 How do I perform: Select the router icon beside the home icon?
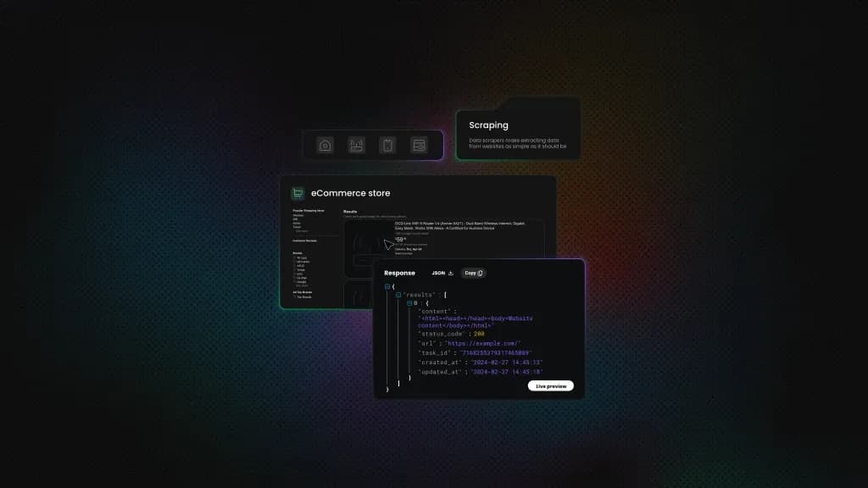[356, 145]
